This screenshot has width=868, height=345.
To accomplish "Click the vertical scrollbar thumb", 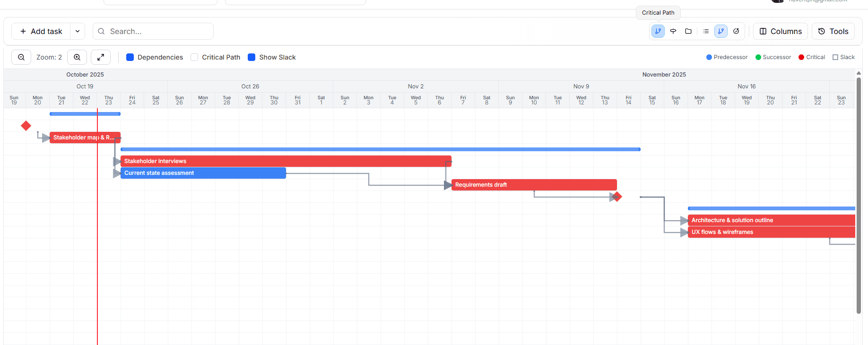I will [x=859, y=195].
